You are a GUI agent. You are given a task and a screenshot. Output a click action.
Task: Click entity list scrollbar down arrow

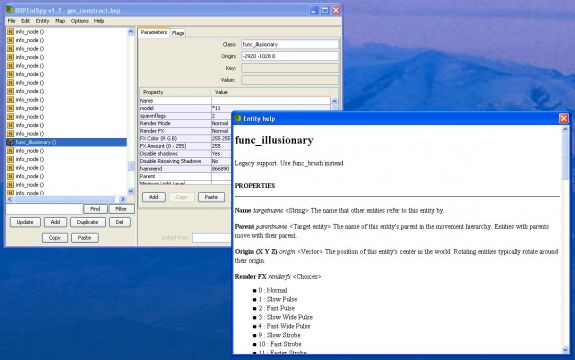pos(131,191)
